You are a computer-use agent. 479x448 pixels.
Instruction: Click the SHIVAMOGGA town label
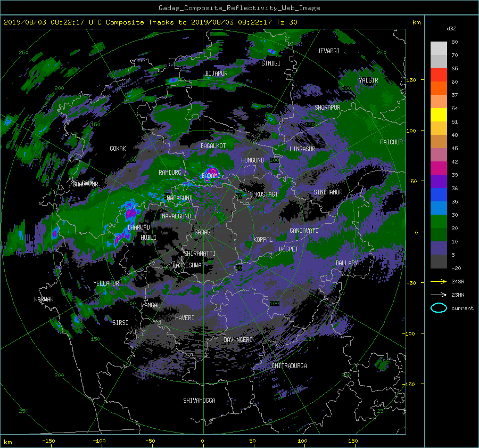[x=199, y=400]
